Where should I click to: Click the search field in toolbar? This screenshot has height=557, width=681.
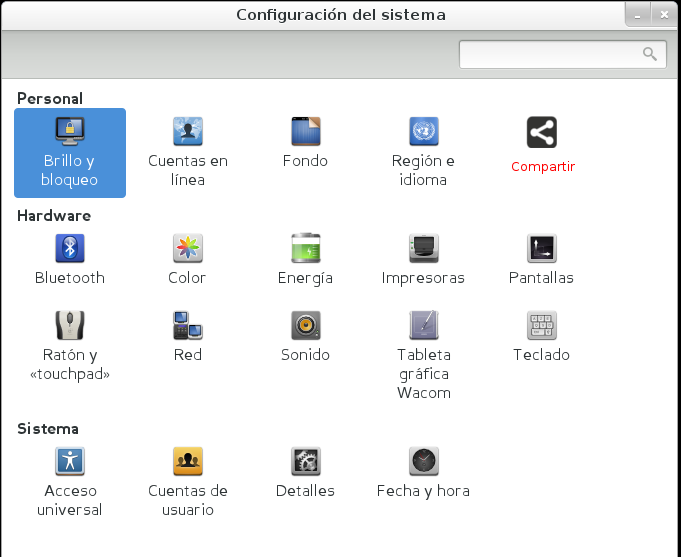click(562, 54)
